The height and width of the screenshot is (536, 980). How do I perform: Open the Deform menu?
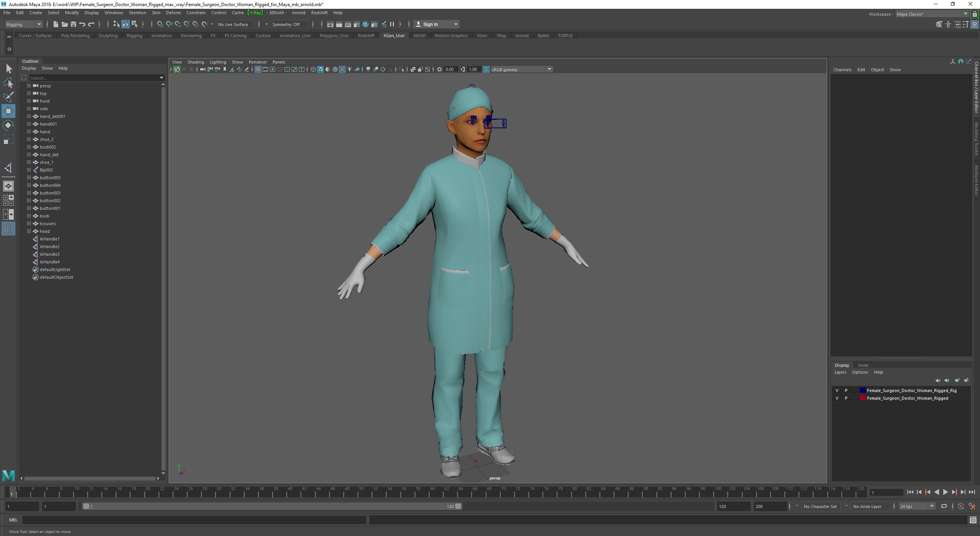click(173, 13)
